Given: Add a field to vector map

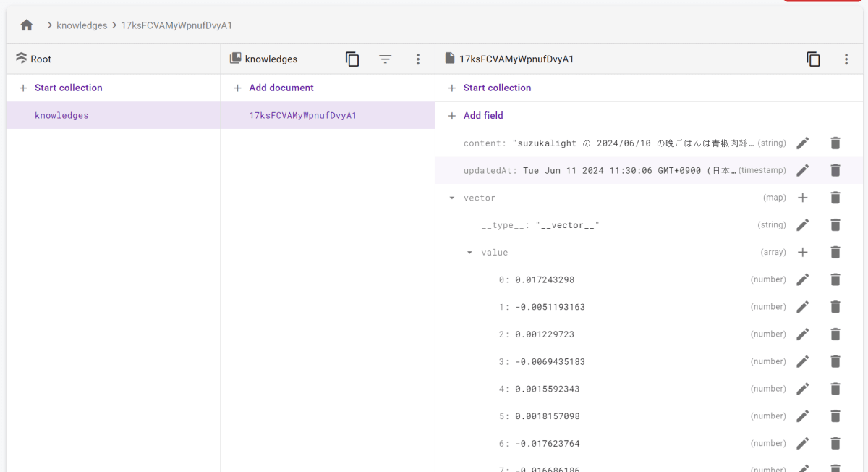Looking at the screenshot, I should tap(802, 198).
